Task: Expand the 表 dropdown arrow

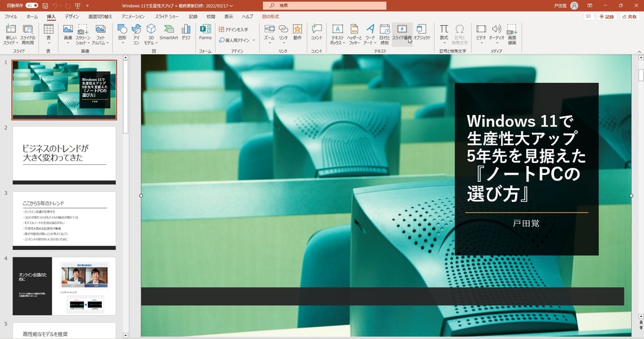Action: coord(48,43)
